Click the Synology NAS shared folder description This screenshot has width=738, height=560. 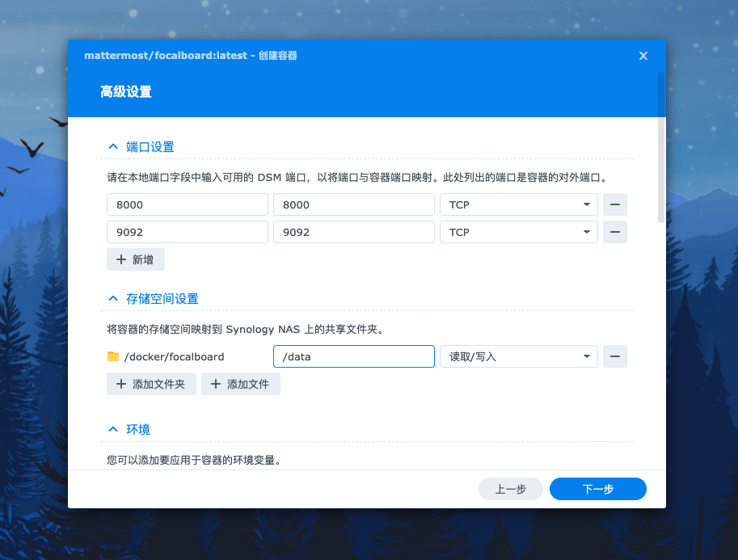tap(247, 330)
